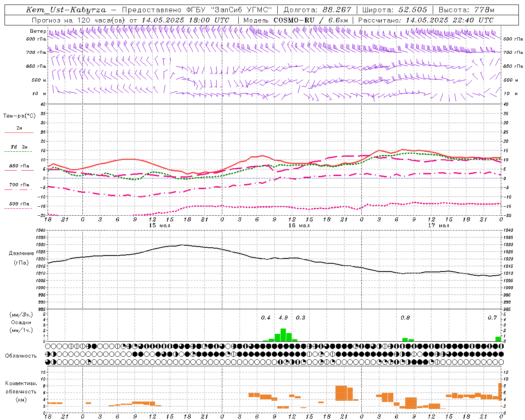525x420 pixels.
Task: Click the Облачность cloud cover label
Action: tap(21, 356)
